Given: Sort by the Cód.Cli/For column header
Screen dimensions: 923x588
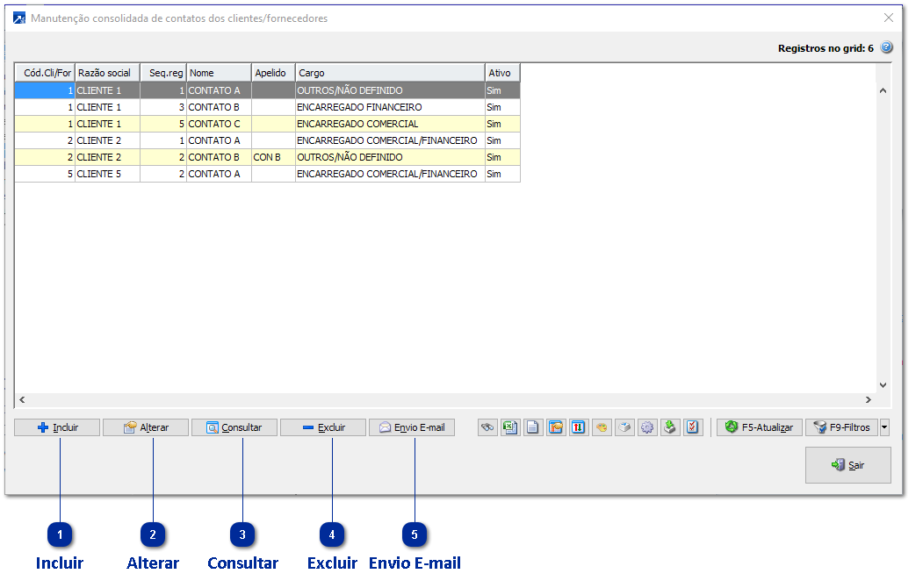Looking at the screenshot, I should click(x=45, y=73).
